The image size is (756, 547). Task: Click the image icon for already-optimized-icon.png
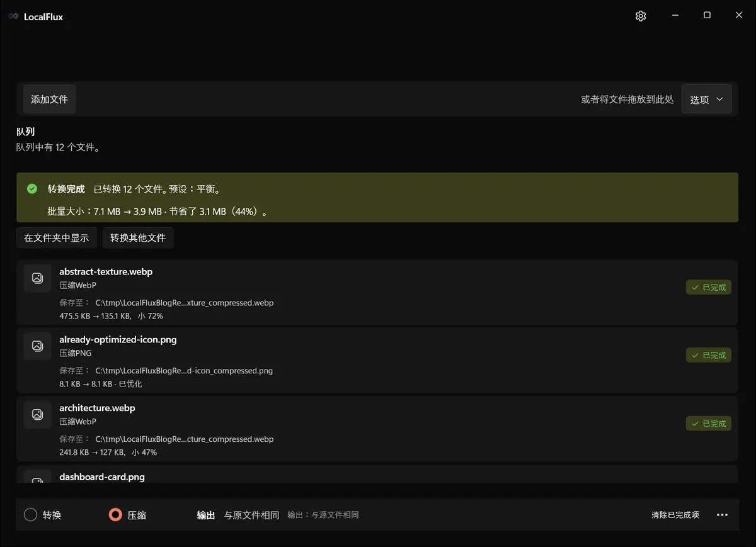[x=37, y=346]
